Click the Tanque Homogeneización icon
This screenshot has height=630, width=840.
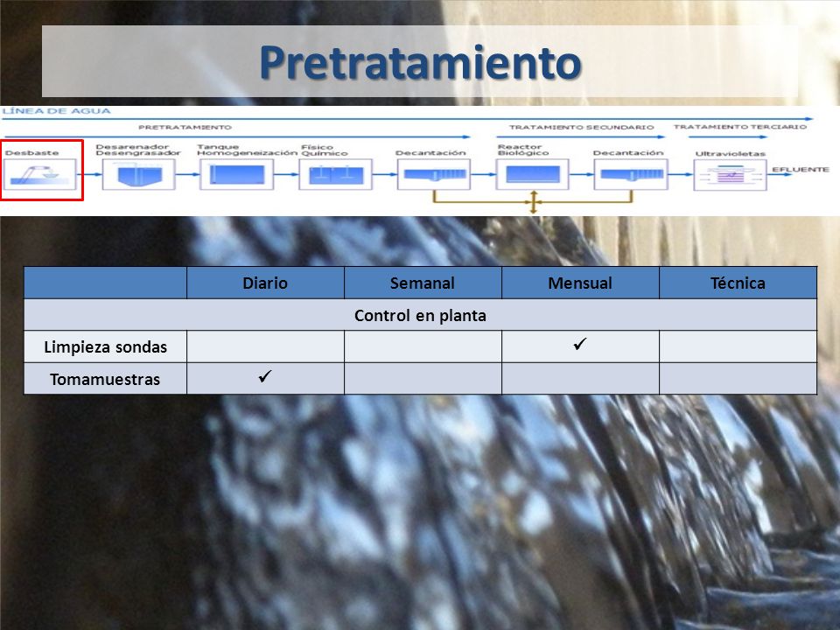click(237, 174)
